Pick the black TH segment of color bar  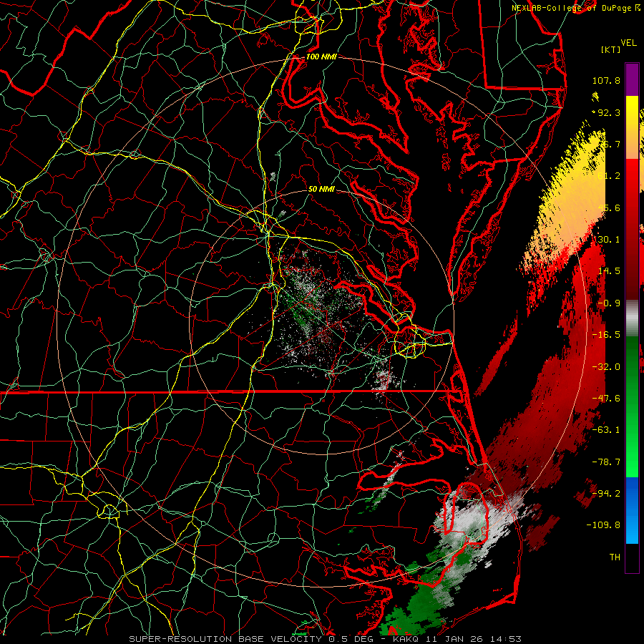click(x=632, y=557)
